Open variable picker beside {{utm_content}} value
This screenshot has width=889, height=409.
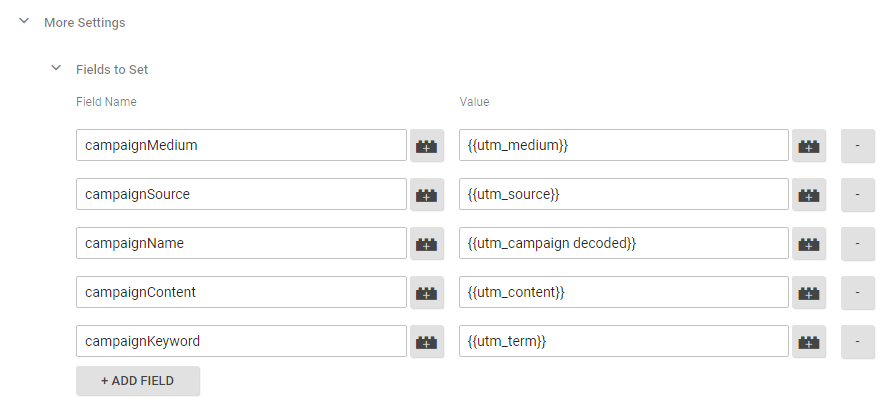point(809,292)
